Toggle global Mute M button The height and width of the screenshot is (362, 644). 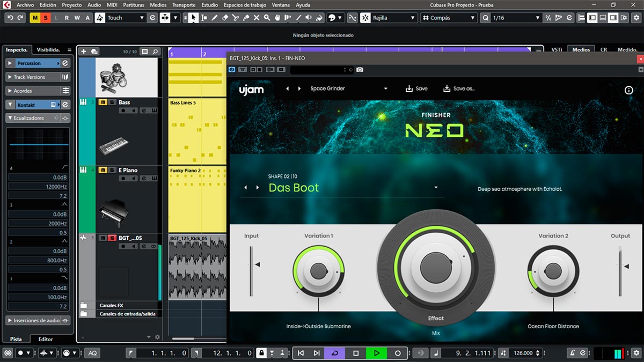(35, 18)
